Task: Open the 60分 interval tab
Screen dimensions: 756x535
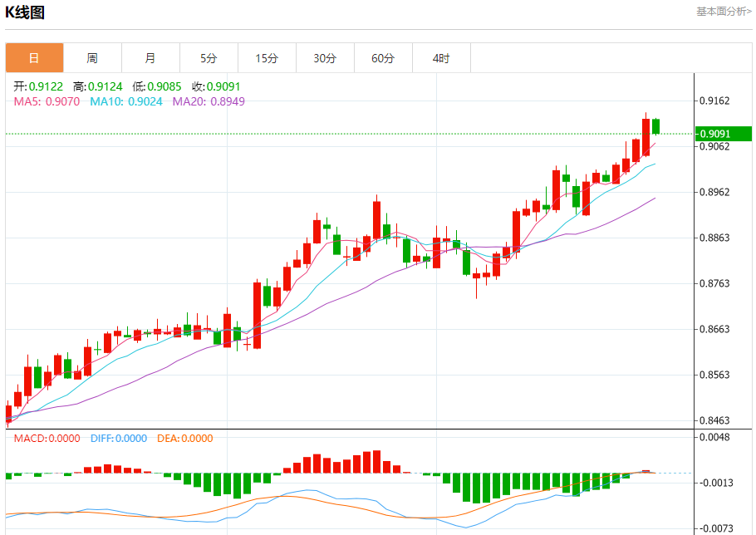Action: coord(383,58)
